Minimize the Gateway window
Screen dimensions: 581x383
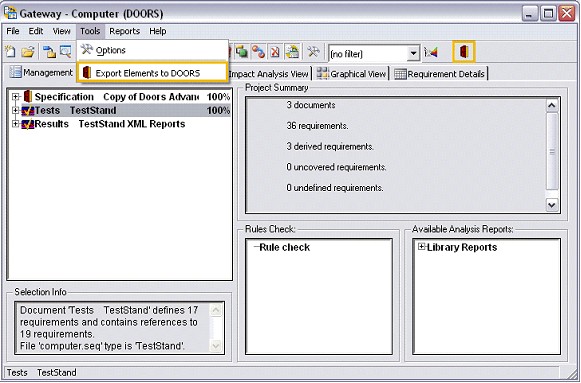click(530, 14)
